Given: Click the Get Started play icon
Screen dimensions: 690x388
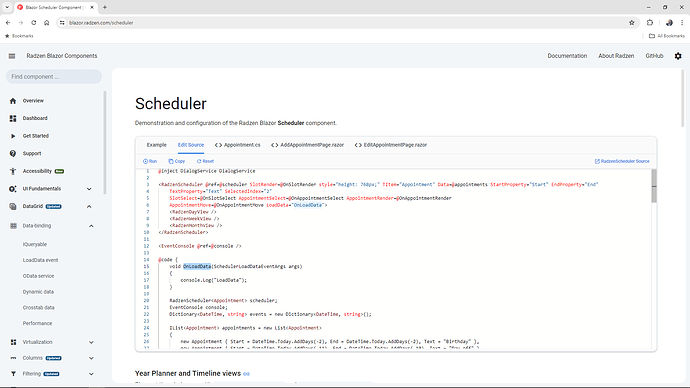Looking at the screenshot, I should tap(13, 136).
